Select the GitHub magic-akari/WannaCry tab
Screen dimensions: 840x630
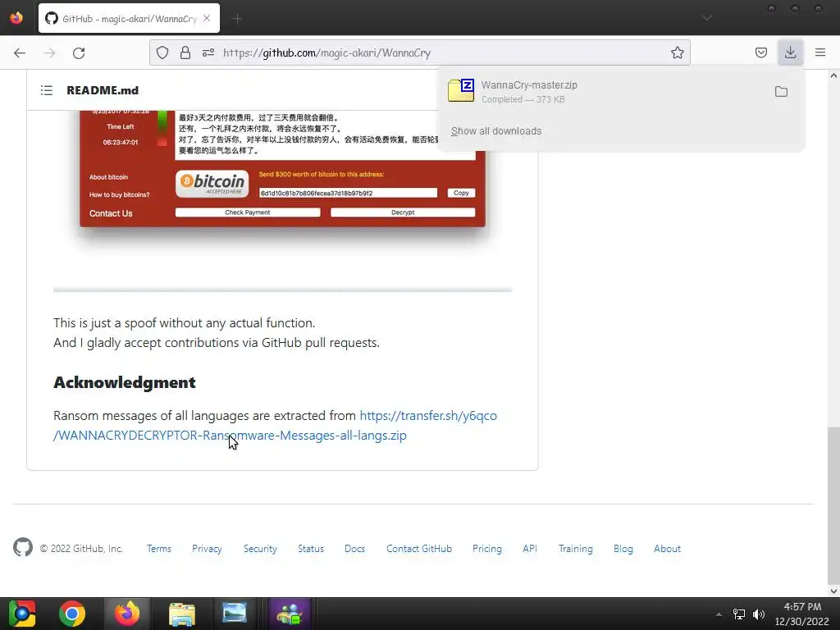(x=129, y=18)
